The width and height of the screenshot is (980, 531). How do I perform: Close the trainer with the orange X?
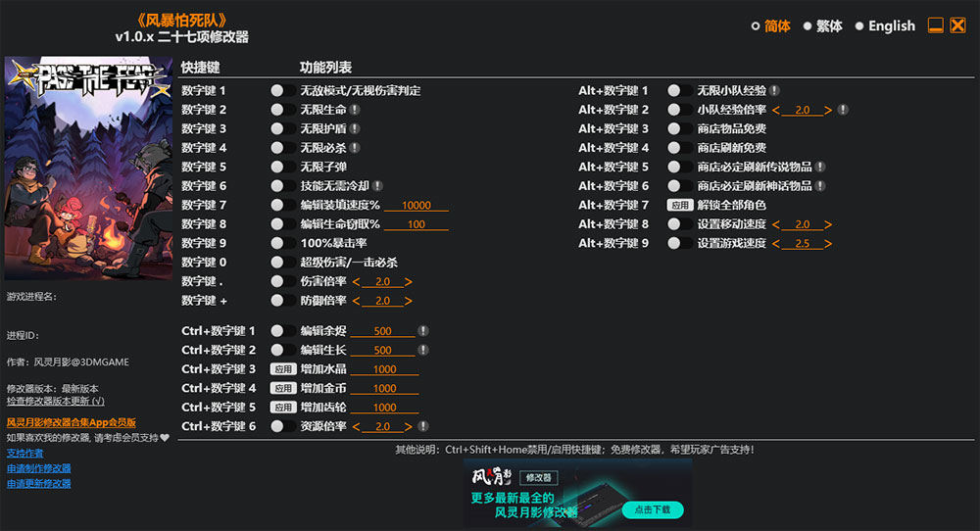[957, 25]
